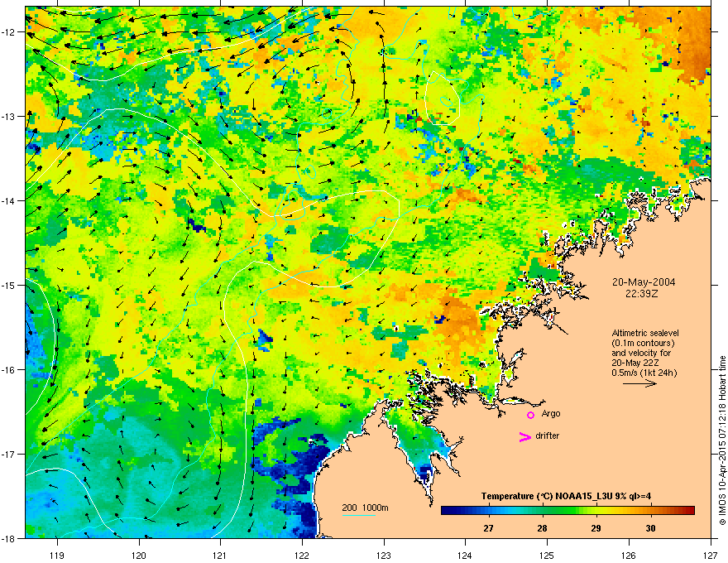
Task: Click latitude axis label '-13'
Action: tap(9, 117)
